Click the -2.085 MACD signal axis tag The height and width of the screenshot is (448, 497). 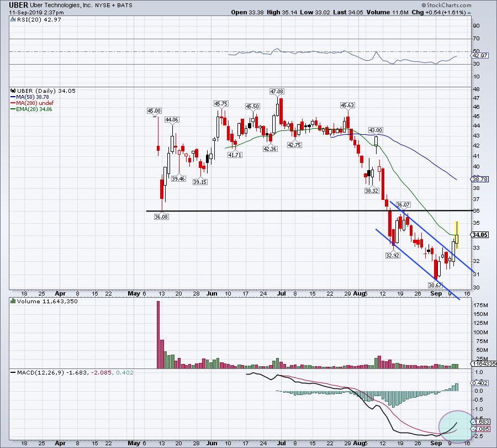coord(481,429)
